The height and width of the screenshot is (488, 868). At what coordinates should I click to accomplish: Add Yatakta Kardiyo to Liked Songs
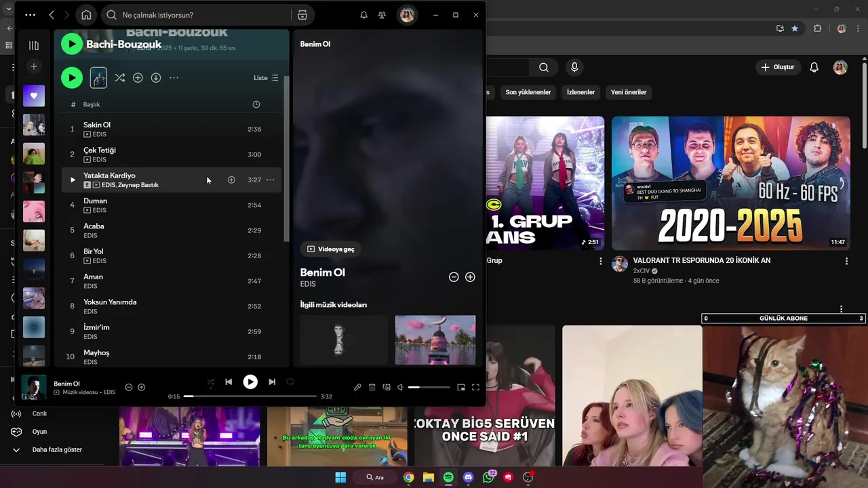(231, 180)
